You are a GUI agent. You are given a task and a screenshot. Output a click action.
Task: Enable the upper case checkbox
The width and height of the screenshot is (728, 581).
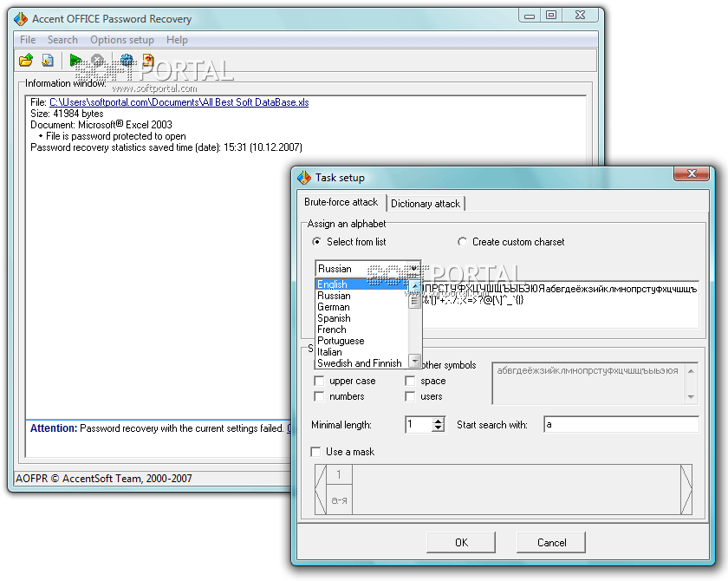[x=319, y=381]
